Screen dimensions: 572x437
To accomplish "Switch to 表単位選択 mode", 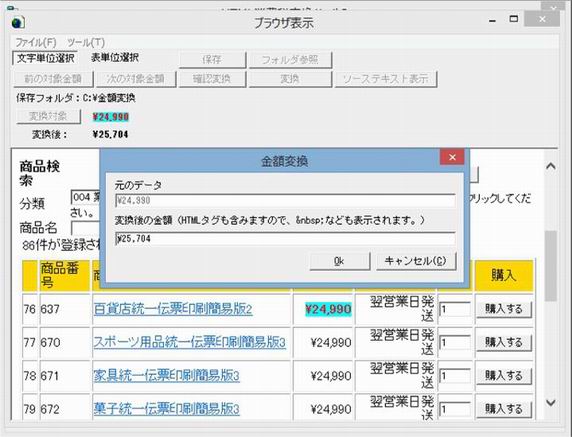I will pos(115,58).
